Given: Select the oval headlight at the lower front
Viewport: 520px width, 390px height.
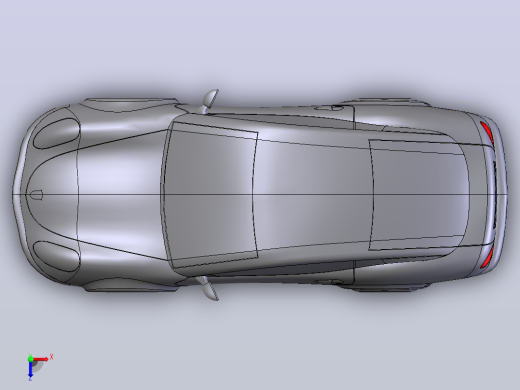Looking at the screenshot, I should [57, 256].
